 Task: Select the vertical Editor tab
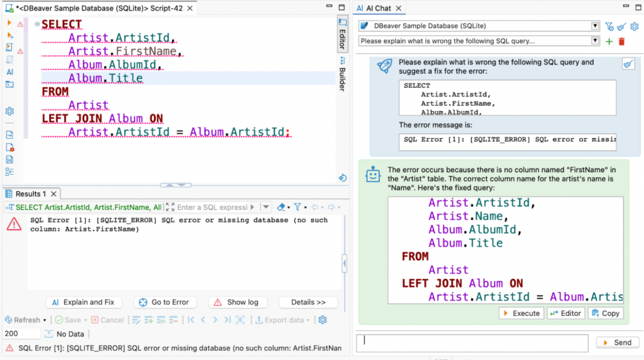pyautogui.click(x=343, y=34)
